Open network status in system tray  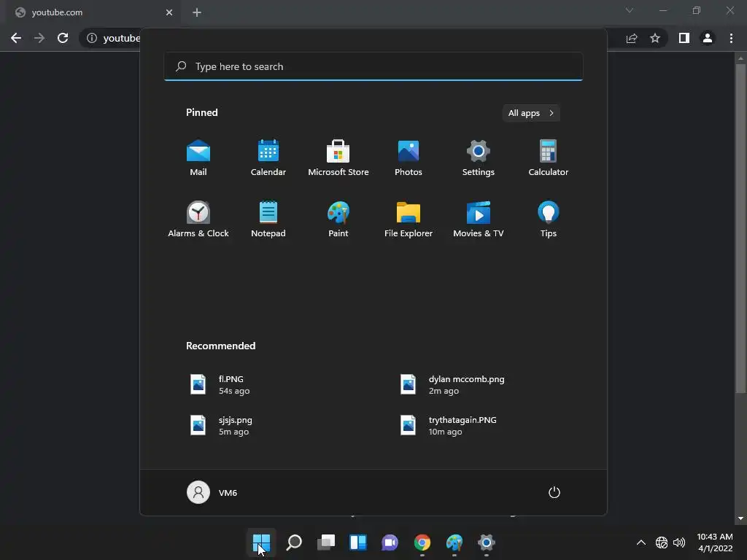pos(662,542)
